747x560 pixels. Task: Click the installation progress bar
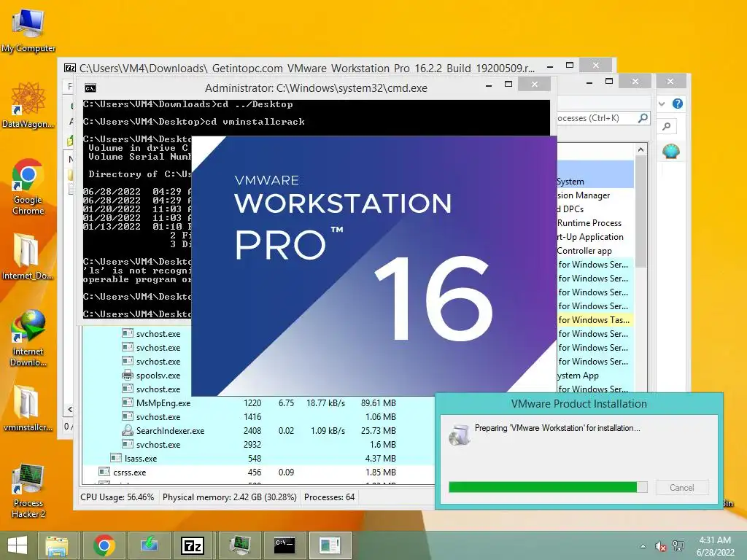click(548, 486)
